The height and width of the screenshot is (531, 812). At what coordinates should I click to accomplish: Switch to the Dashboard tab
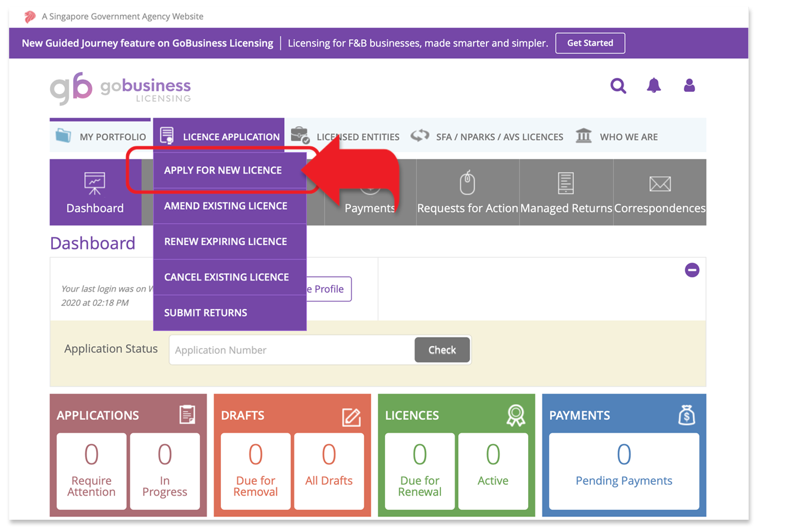click(95, 193)
